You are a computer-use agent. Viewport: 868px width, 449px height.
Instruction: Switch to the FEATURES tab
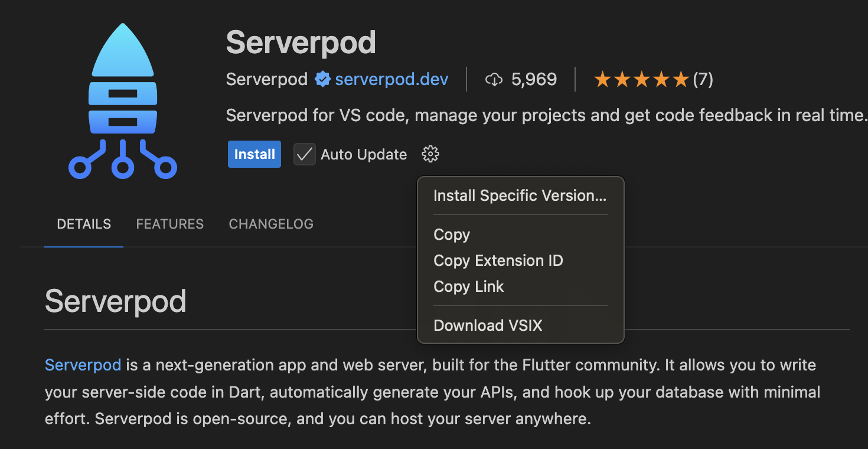click(170, 224)
